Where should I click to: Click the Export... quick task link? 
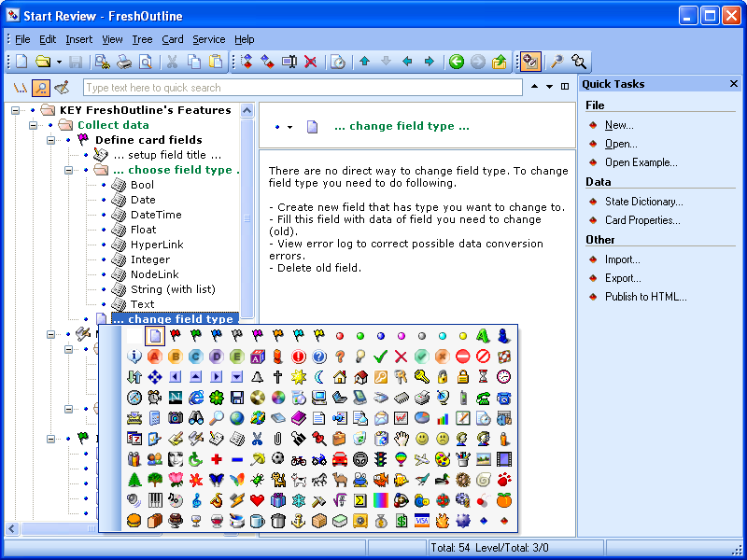623,278
